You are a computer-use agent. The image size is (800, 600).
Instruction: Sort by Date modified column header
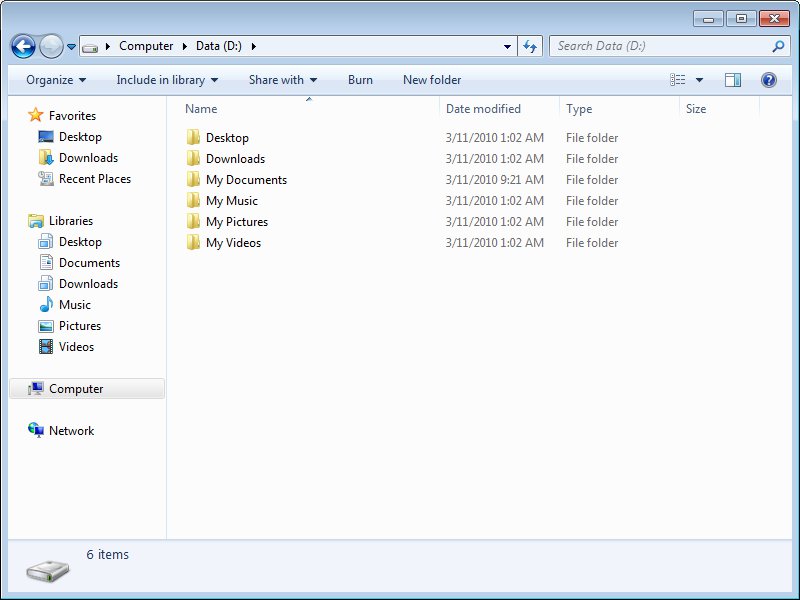coord(483,109)
